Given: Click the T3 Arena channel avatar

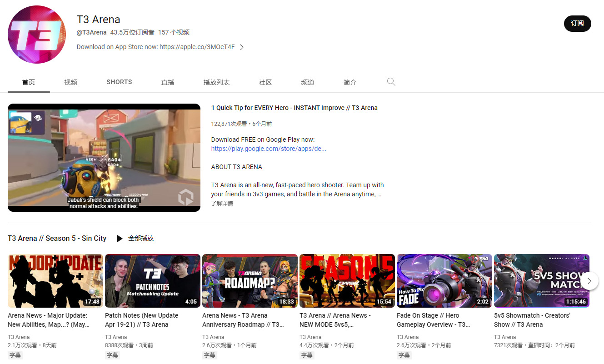Looking at the screenshot, I should click(37, 35).
